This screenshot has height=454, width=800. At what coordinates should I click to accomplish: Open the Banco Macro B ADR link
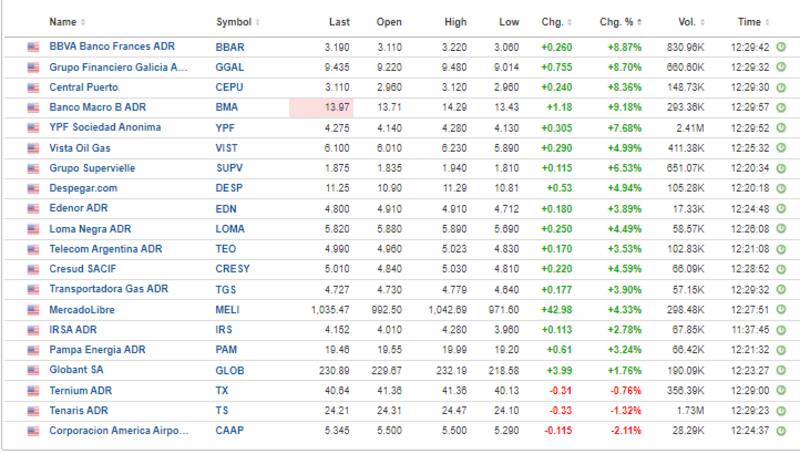click(x=99, y=107)
